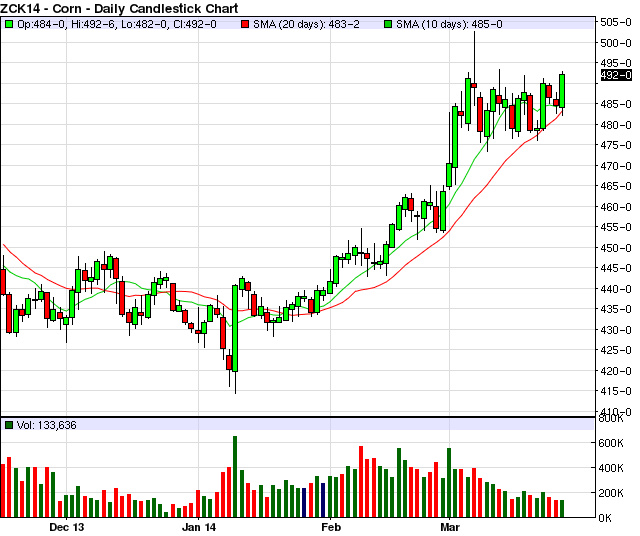The height and width of the screenshot is (536, 640).
Task: Click the tallest red volume bar in February
Action: tap(361, 482)
